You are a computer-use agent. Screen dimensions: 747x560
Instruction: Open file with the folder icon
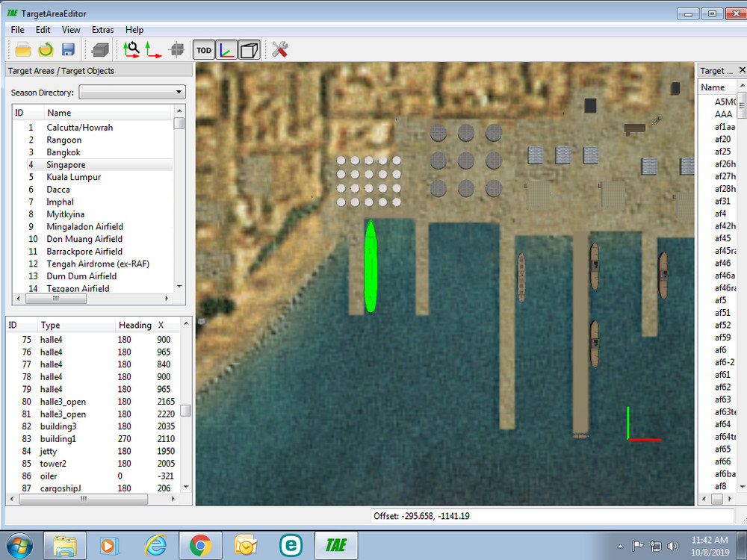point(23,49)
